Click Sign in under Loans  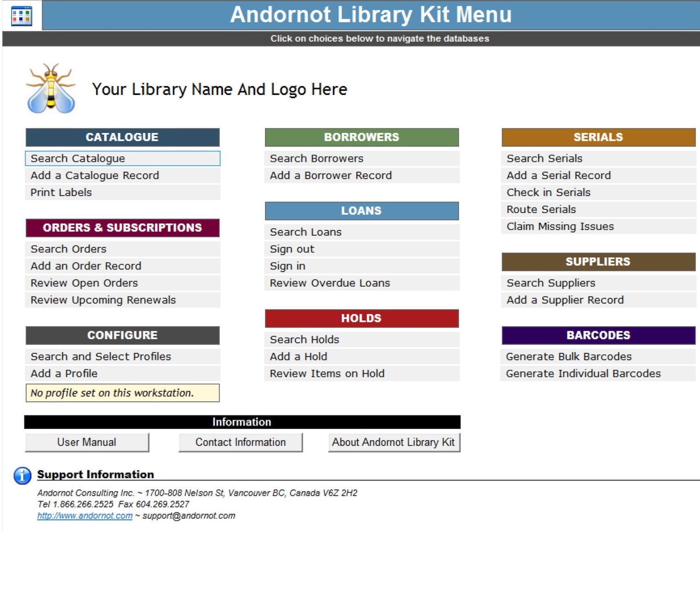click(362, 266)
